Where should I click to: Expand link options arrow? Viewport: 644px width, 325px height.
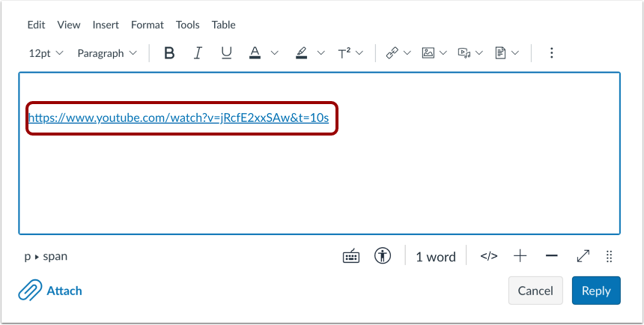(x=407, y=53)
